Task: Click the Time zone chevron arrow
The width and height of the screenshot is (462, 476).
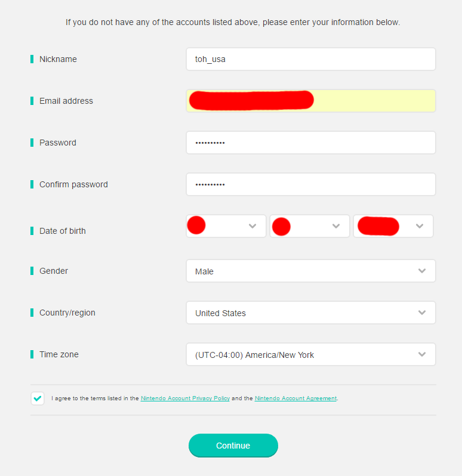Action: pyautogui.click(x=422, y=354)
